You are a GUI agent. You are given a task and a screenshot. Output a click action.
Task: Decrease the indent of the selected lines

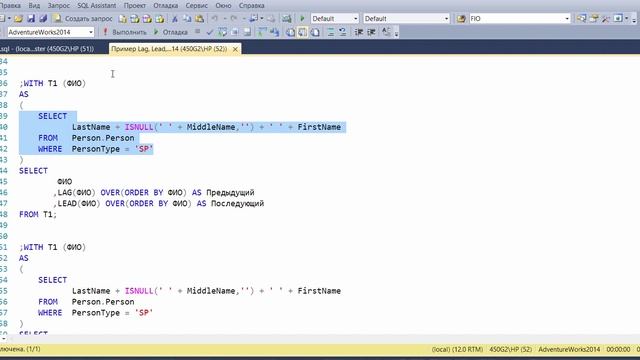359,32
